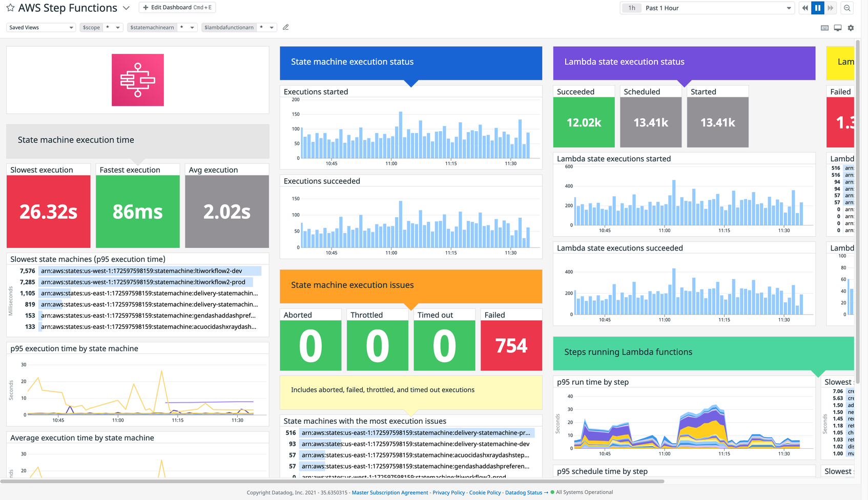Open dashboard settings via the gear icon
This screenshot has width=868, height=500.
coord(851,27)
